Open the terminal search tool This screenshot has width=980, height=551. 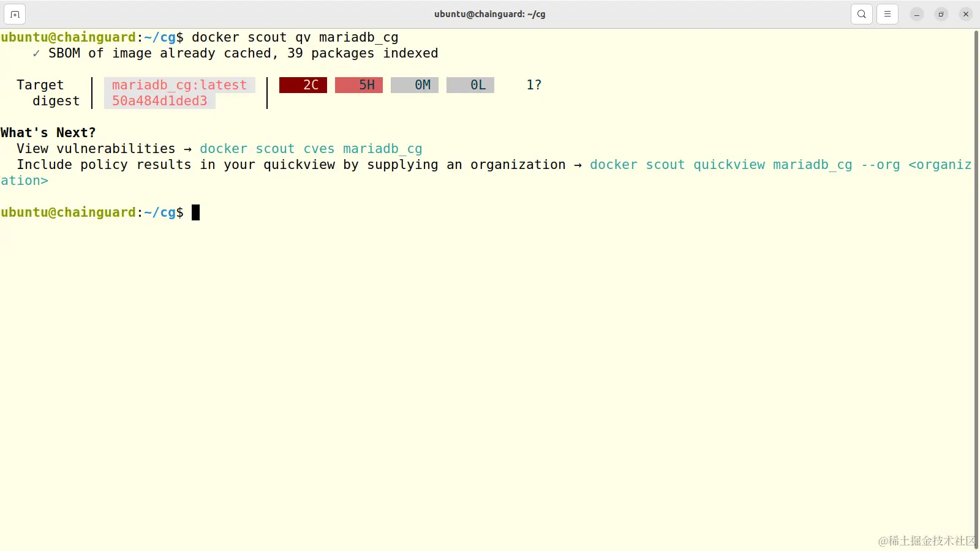click(x=861, y=14)
